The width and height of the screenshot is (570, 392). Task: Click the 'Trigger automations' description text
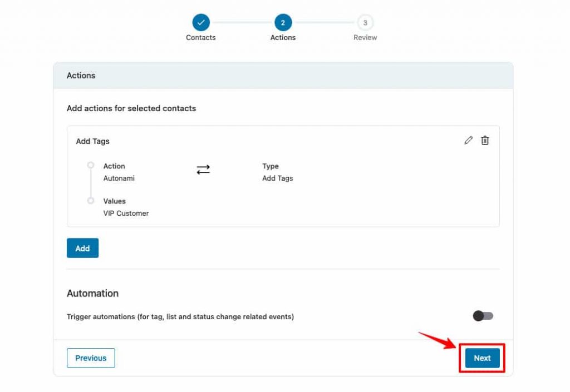click(x=180, y=316)
